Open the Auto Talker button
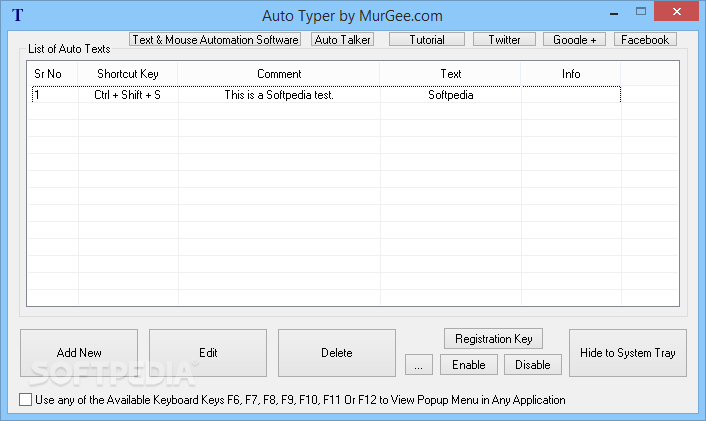Viewport: 706px width, 421px height. pyautogui.click(x=342, y=40)
